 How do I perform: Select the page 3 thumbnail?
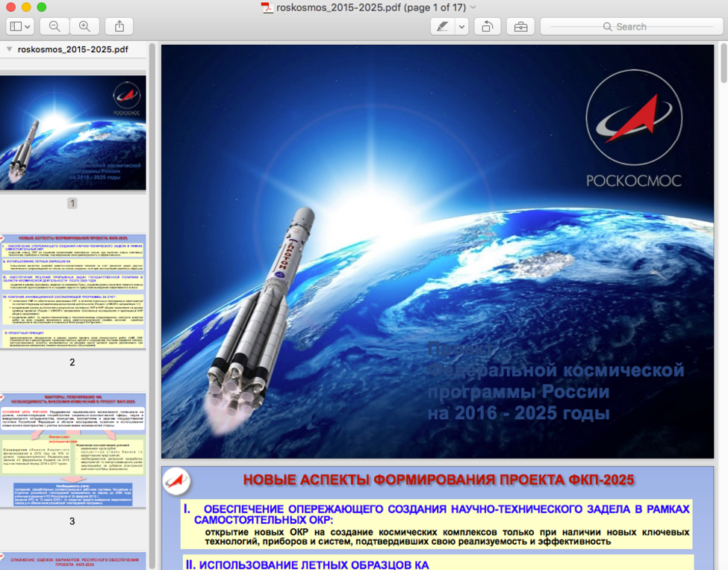[x=73, y=450]
